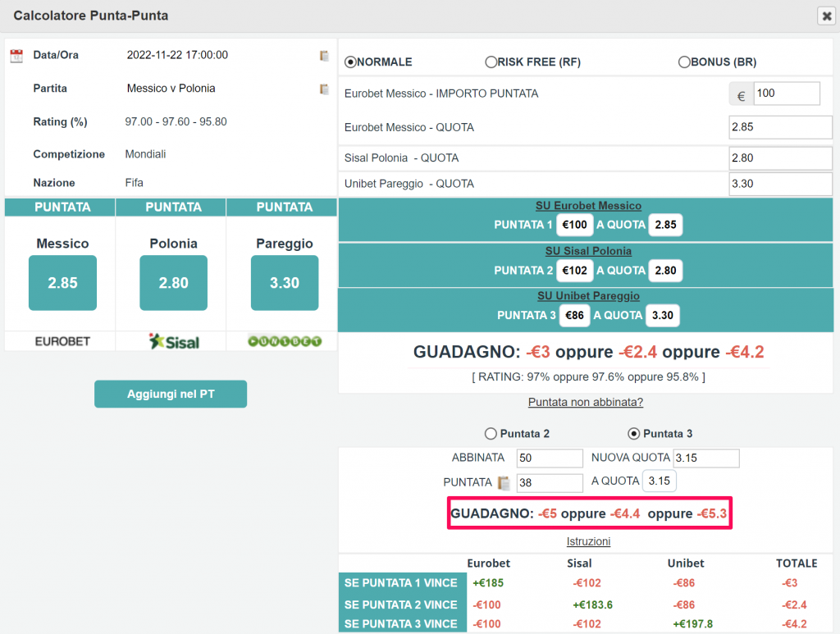The height and width of the screenshot is (634, 840).
Task: Select the NORMALE bet mode
Action: tap(350, 62)
